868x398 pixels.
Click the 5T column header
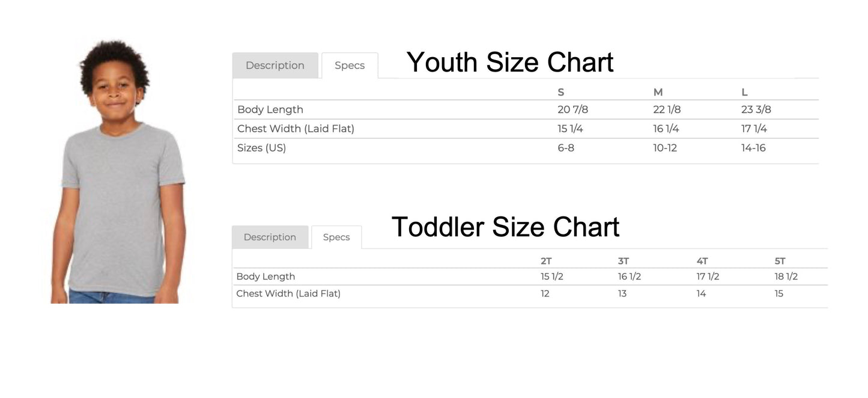(x=780, y=261)
